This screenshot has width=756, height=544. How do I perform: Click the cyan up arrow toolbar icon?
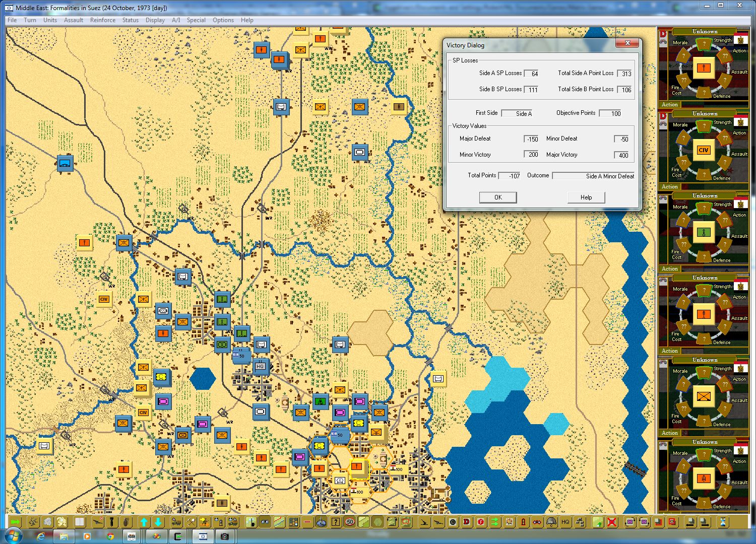point(144,522)
